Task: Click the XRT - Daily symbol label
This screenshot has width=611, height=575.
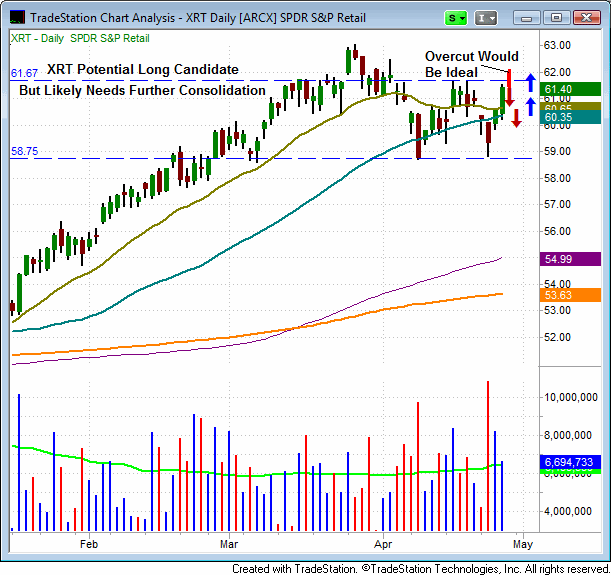Action: [37, 39]
